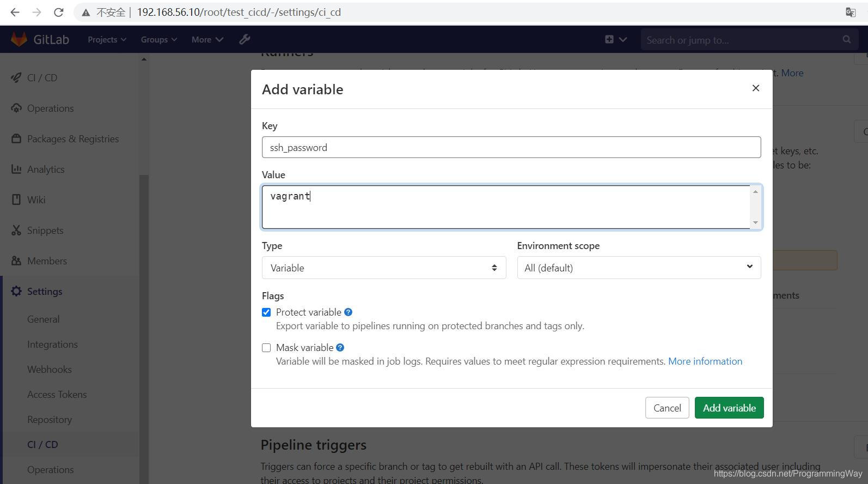Viewport: 868px width, 484px height.
Task: Open the More information link
Action: (705, 361)
